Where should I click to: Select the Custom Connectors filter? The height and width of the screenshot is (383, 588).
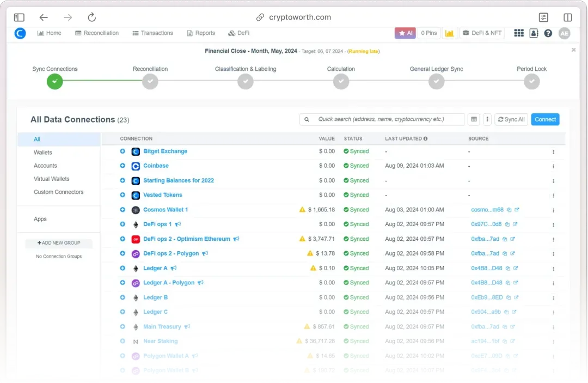point(58,192)
